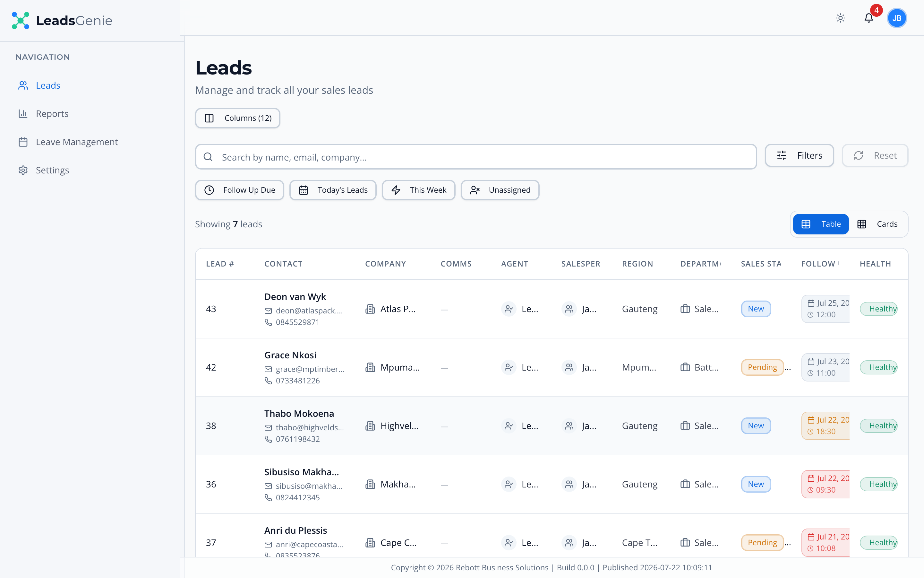Click lead number 36
The height and width of the screenshot is (578, 924).
[x=211, y=484]
